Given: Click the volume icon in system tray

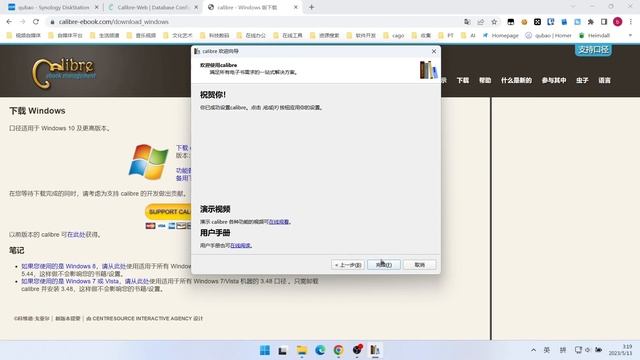Looking at the screenshot, I should click(588, 350).
